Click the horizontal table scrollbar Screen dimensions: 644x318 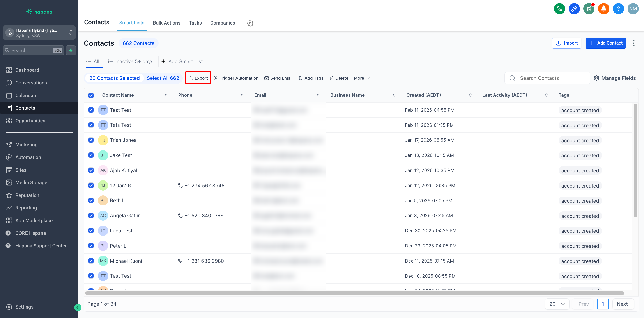click(x=354, y=293)
